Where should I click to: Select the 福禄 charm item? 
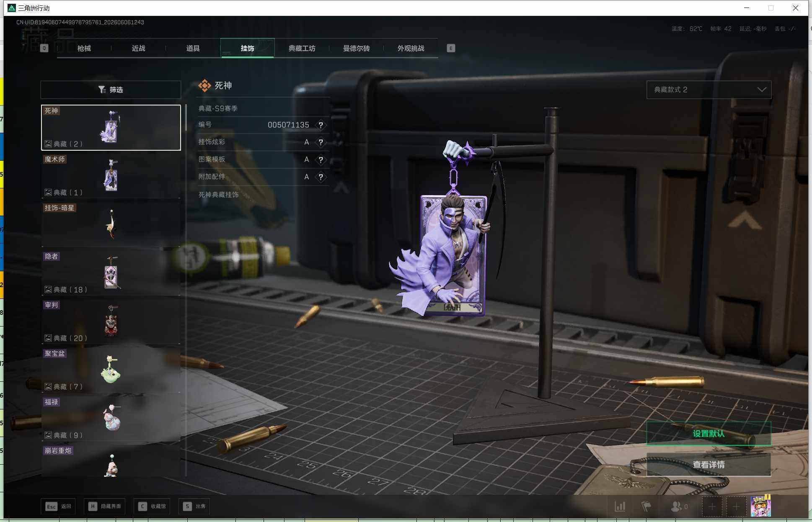[x=111, y=419]
